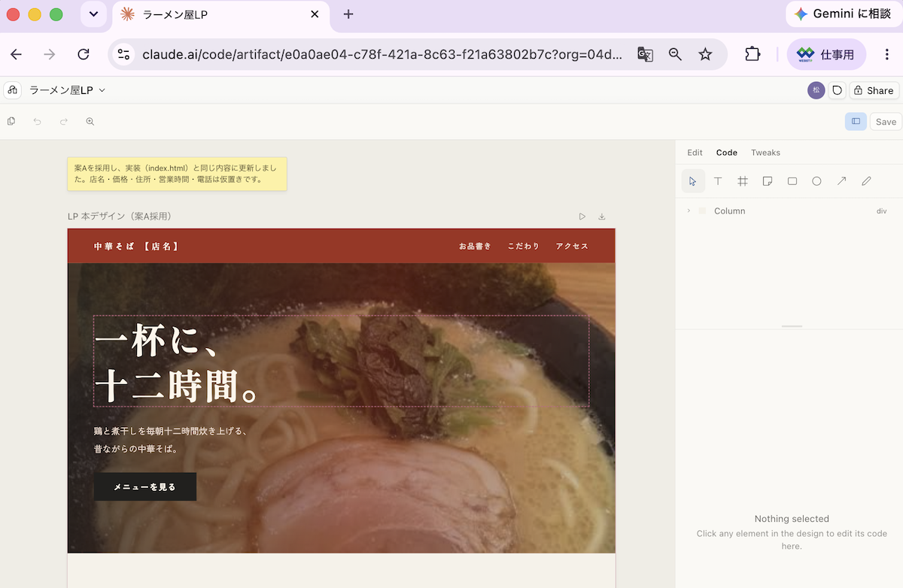Select the Sticky note tool

click(x=768, y=181)
